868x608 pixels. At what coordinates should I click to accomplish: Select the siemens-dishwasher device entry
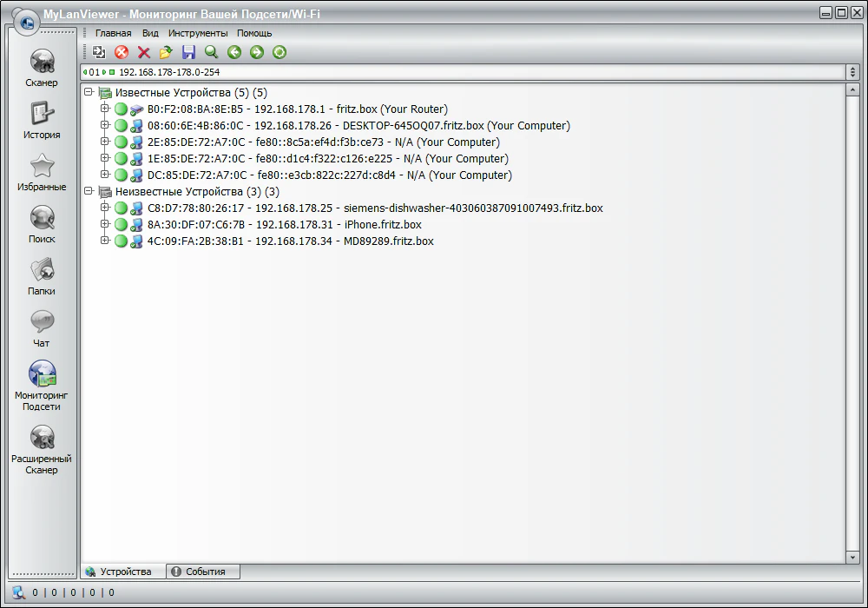(x=373, y=208)
